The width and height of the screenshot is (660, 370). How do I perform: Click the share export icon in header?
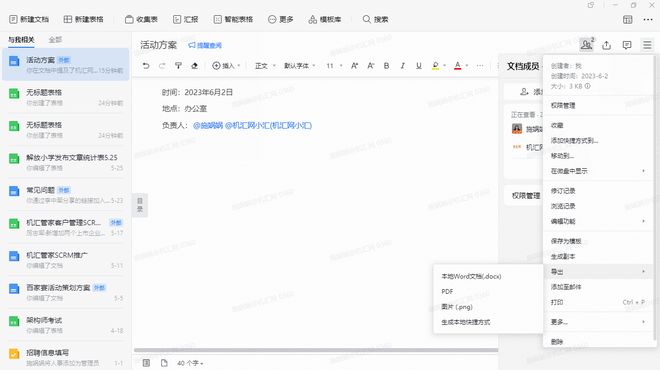point(607,45)
